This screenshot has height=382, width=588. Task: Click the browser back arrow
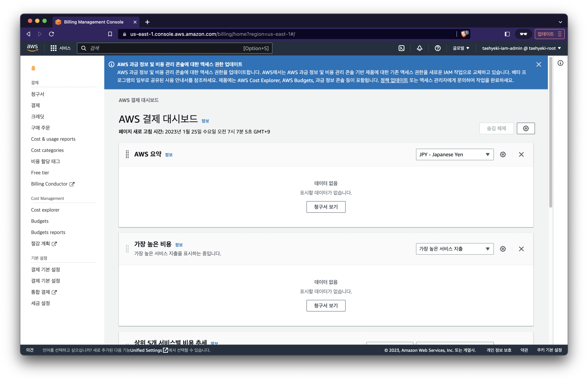(x=29, y=34)
